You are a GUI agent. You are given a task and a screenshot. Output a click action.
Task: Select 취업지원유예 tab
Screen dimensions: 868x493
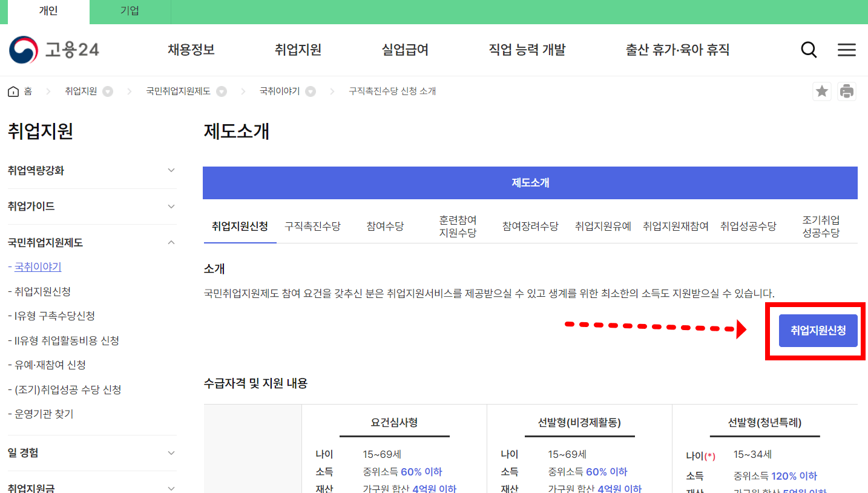[x=603, y=227]
